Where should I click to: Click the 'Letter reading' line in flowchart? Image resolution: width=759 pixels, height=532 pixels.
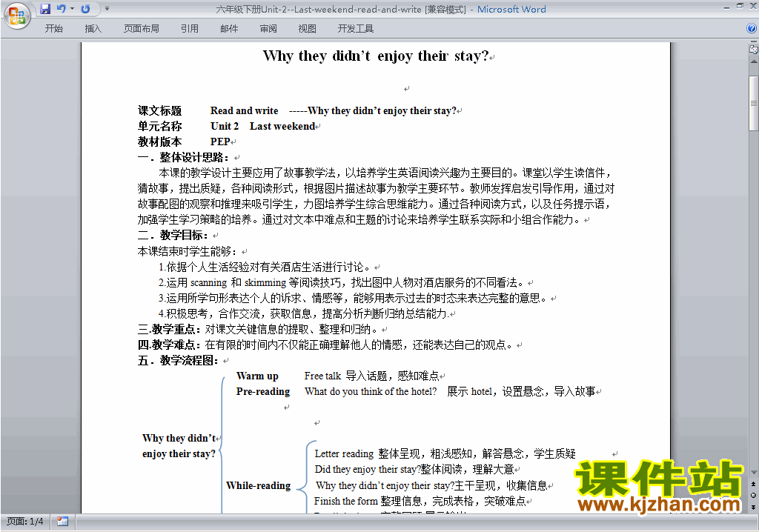[x=445, y=453]
